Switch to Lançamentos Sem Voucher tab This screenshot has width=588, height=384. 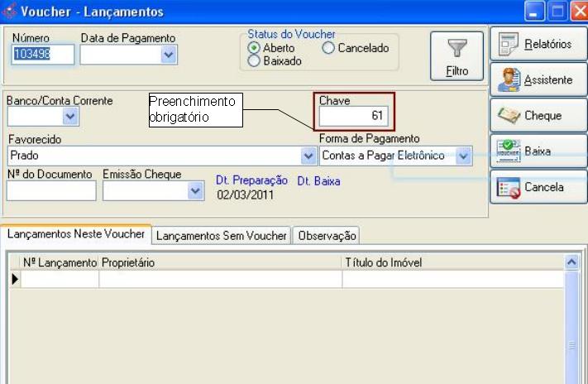[x=222, y=236]
